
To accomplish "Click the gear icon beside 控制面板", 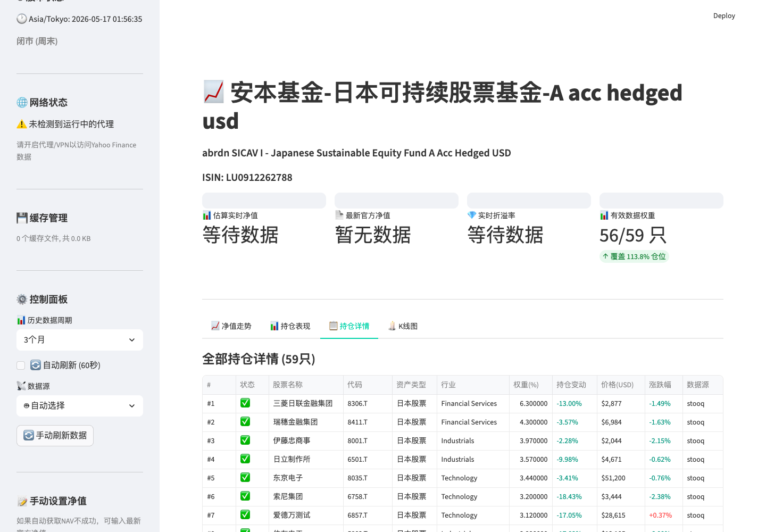I will tap(22, 300).
